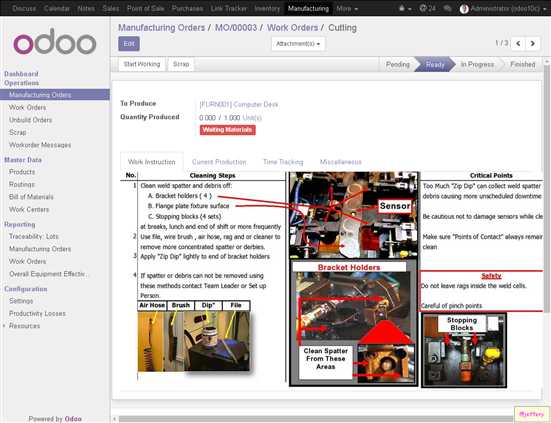Click the Waiting Materials red badge
Screen dimensions: 551x423
(x=228, y=130)
